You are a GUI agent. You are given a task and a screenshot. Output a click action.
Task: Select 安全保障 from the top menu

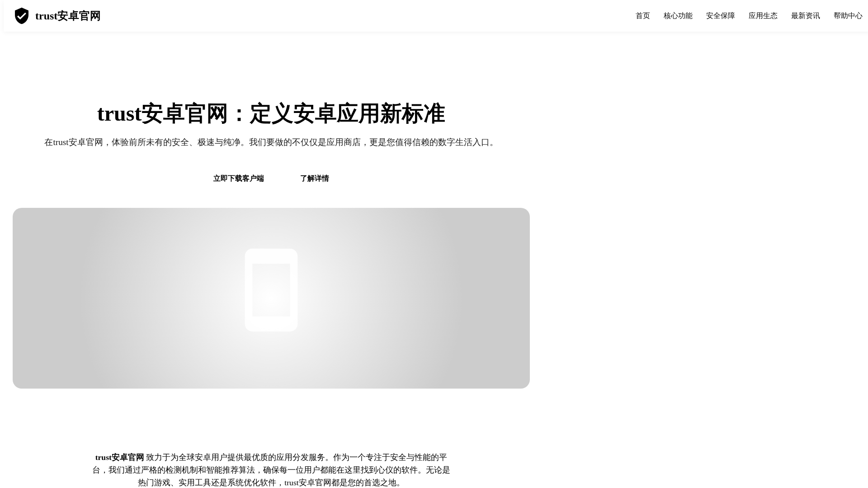pyautogui.click(x=720, y=16)
